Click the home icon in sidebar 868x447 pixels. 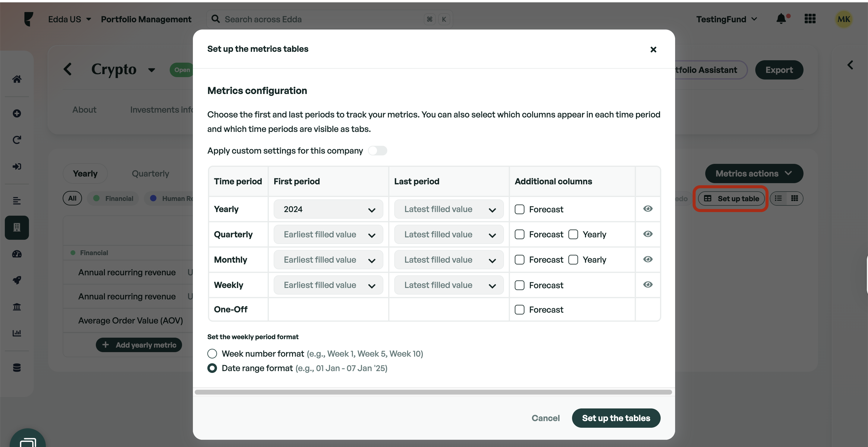[17, 79]
